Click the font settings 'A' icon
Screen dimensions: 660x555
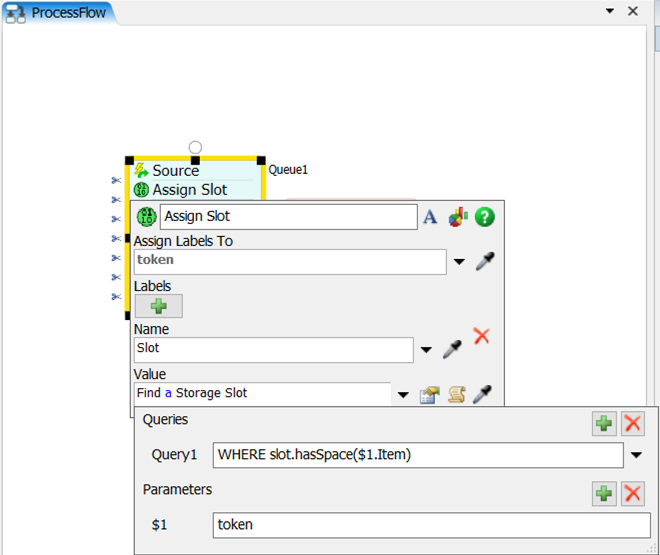coord(431,217)
